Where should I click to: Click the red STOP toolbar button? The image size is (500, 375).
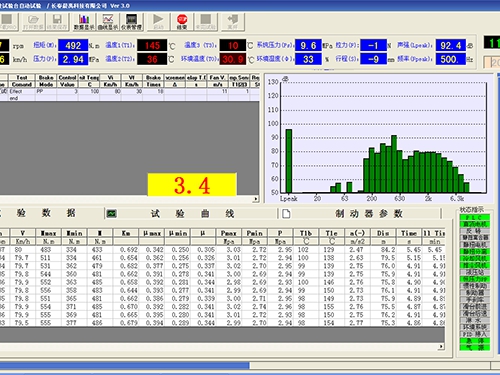(182, 22)
